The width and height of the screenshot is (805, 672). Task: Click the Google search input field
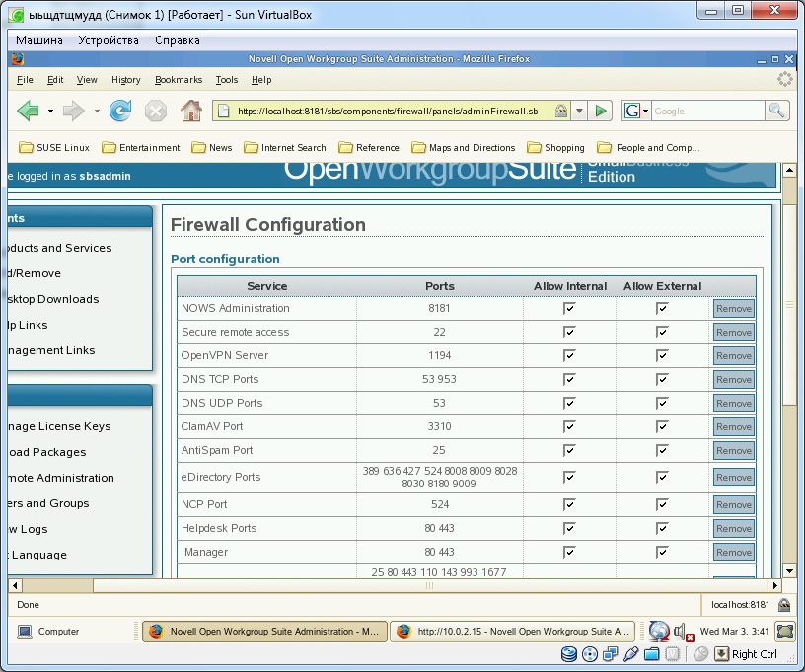point(707,111)
